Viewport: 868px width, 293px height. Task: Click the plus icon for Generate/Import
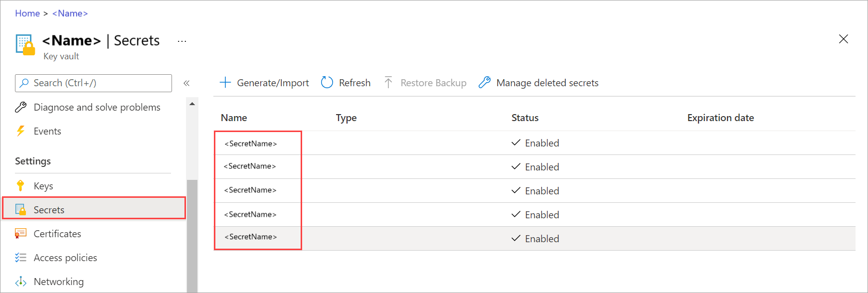click(225, 83)
